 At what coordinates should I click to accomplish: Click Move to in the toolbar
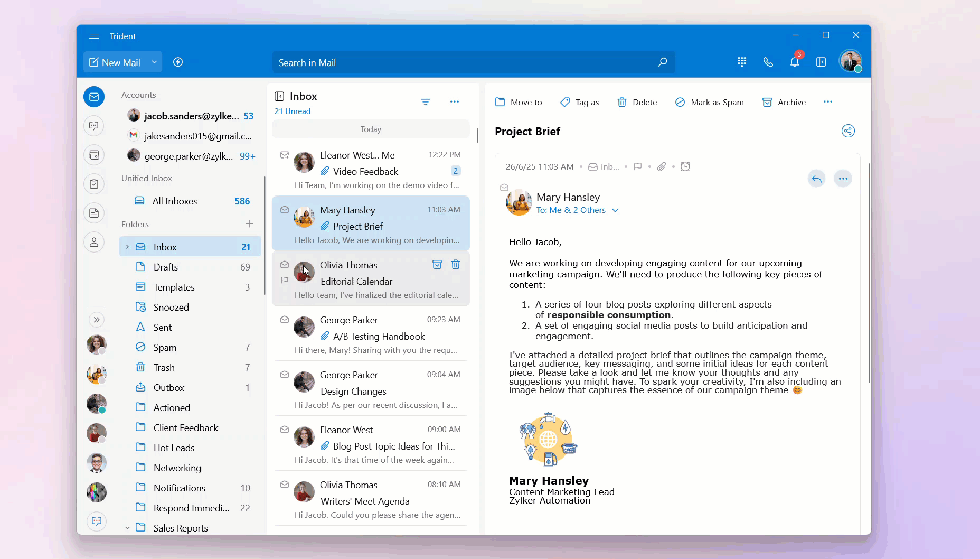tap(519, 102)
